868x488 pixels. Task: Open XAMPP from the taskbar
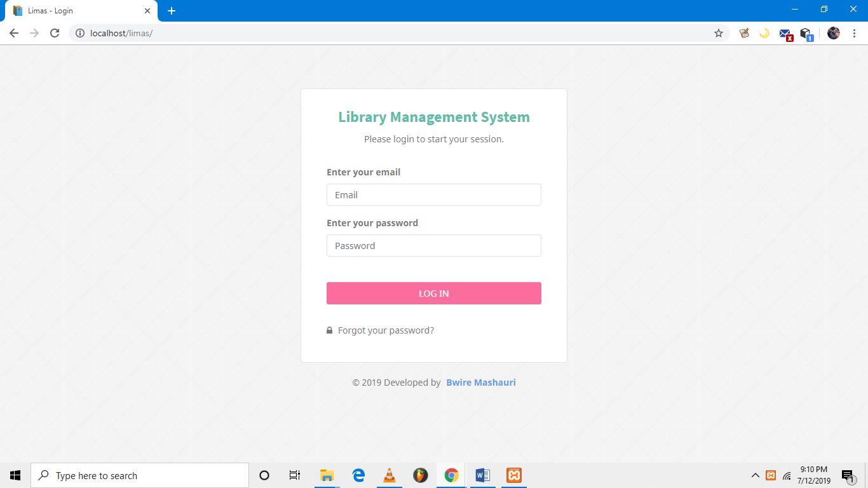pos(514,475)
